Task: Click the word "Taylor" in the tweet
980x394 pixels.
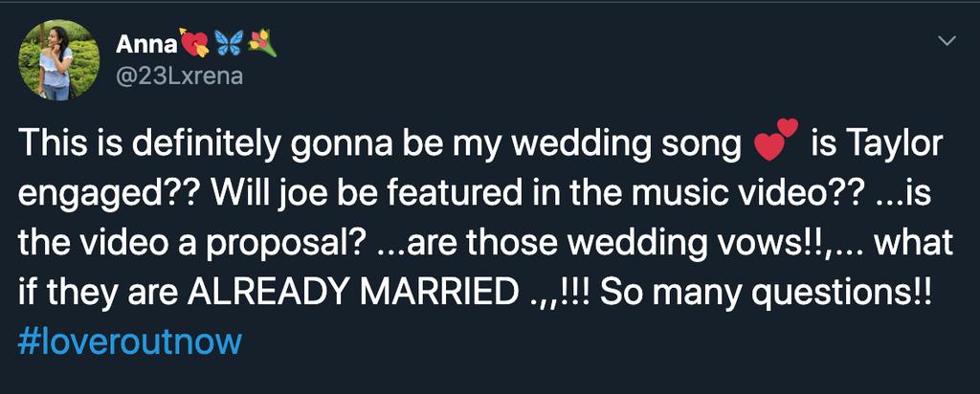Action: tap(895, 145)
